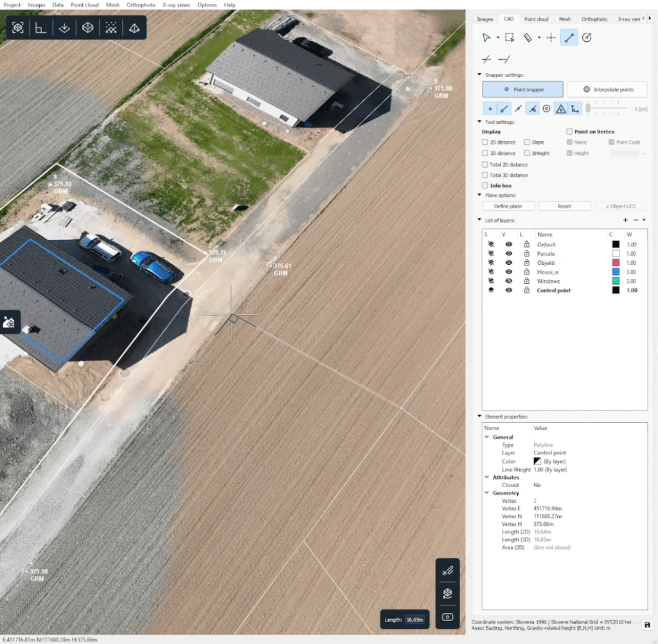The height and width of the screenshot is (644, 658).
Task: Open the dropdown arrow beside the ruler tool
Action: [538, 38]
